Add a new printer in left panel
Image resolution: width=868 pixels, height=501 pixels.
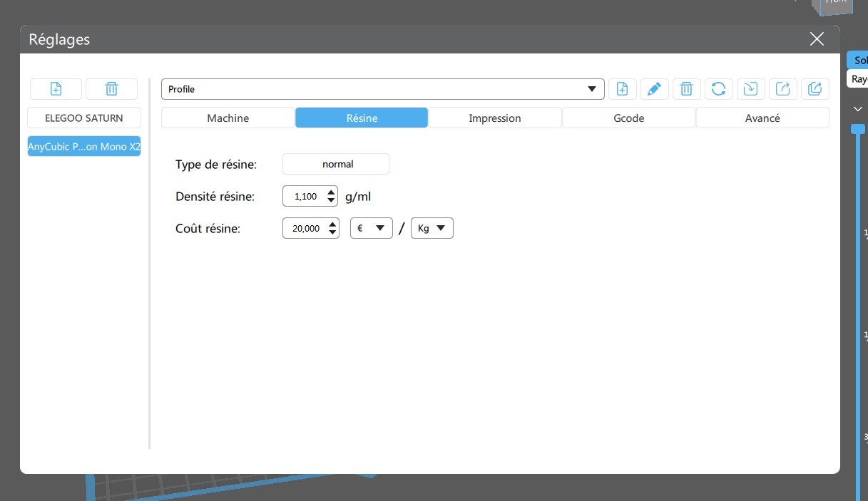[x=56, y=89]
